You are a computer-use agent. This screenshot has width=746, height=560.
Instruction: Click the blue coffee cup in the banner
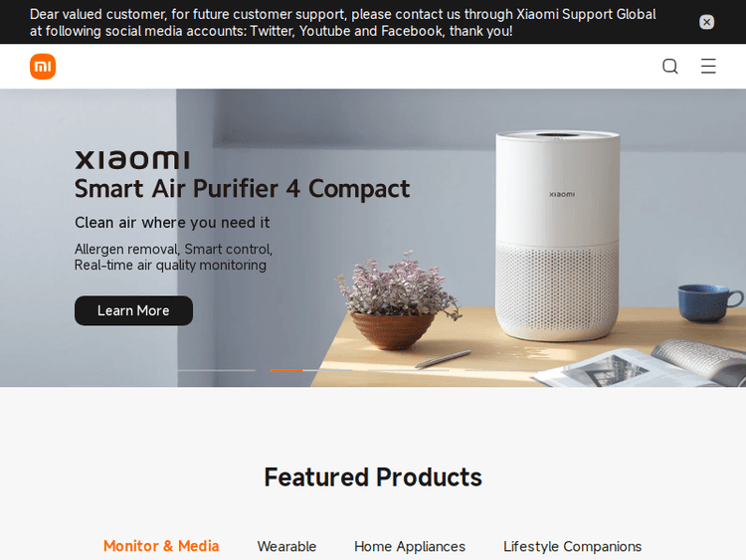709,302
